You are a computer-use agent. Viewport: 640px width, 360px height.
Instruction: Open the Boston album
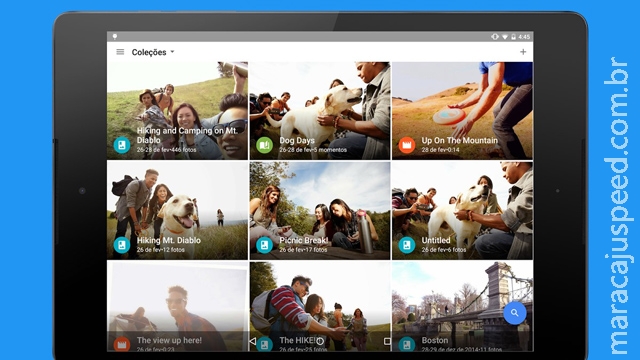[462, 306]
